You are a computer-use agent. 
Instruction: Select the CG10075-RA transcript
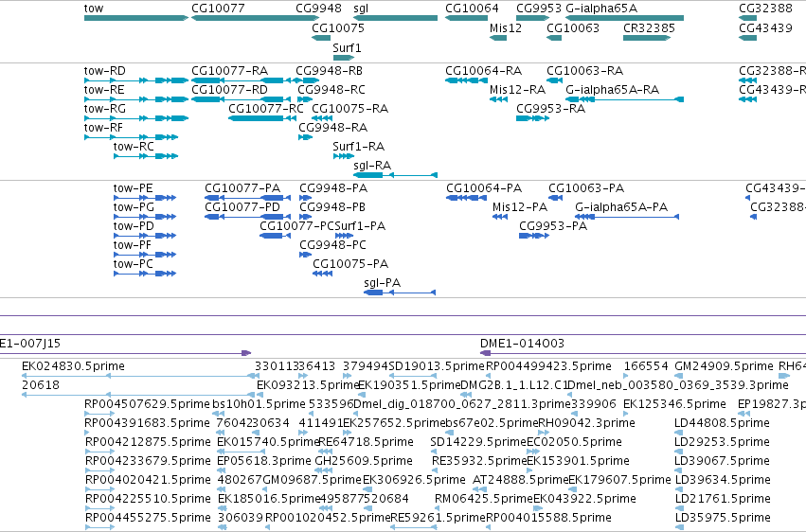(322, 118)
